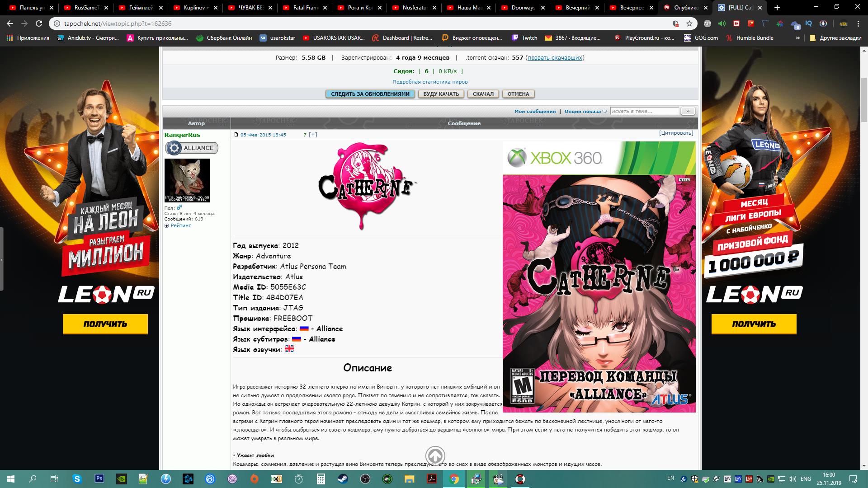Image resolution: width=868 pixels, height=488 pixels.
Task: Click the БУДУ КАЧАТЬ button
Action: click(441, 94)
